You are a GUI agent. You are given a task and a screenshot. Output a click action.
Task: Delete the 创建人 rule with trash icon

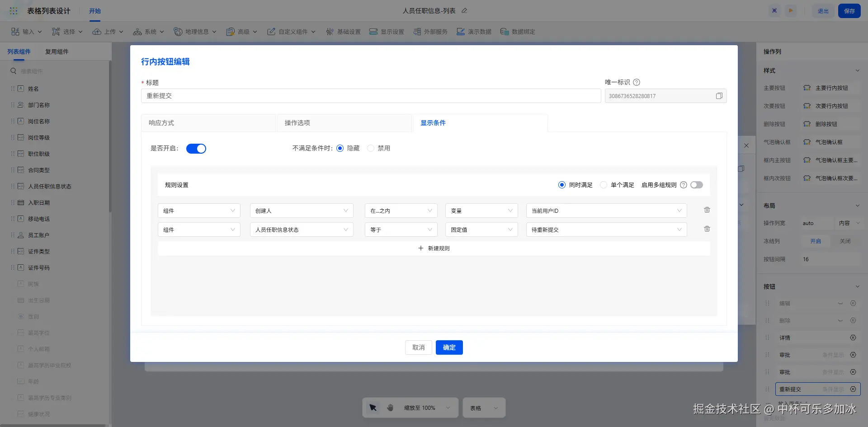pyautogui.click(x=707, y=210)
